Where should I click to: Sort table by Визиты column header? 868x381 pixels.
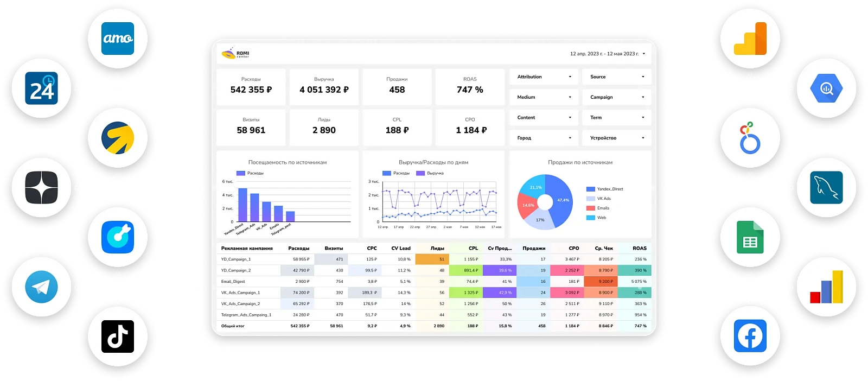(334, 248)
